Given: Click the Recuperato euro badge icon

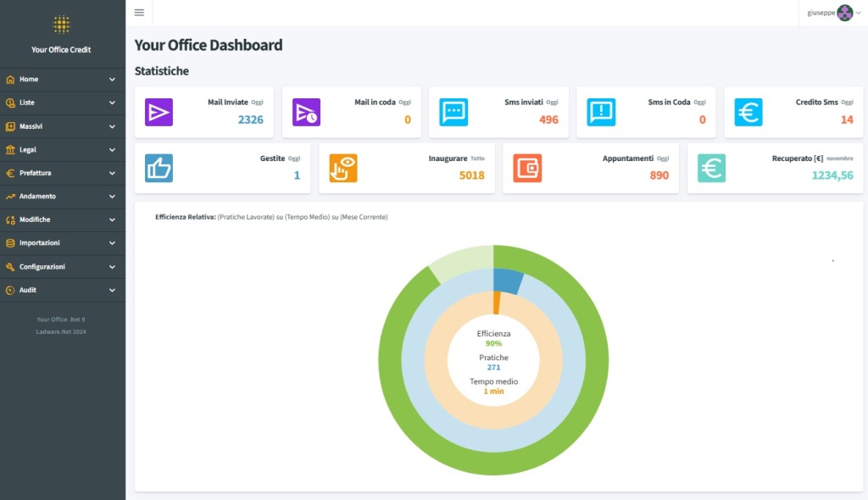Looking at the screenshot, I should click(710, 168).
